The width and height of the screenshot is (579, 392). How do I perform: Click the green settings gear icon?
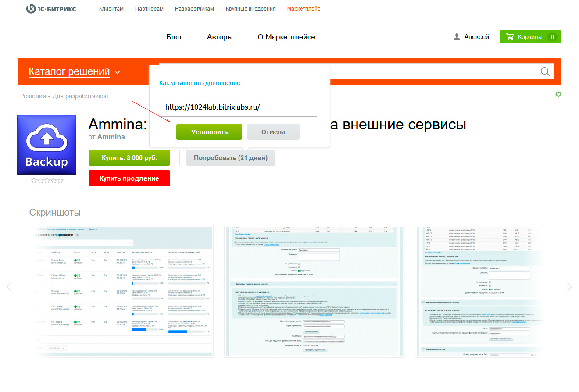coord(558,94)
